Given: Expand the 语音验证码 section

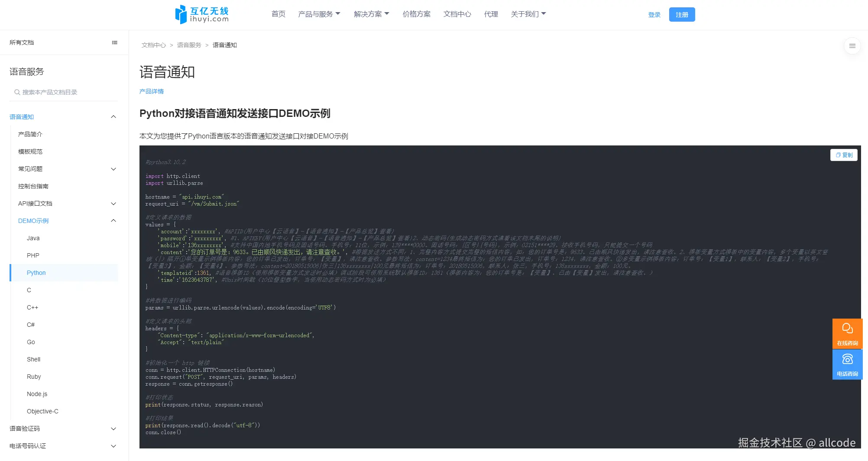Looking at the screenshot, I should [113, 429].
